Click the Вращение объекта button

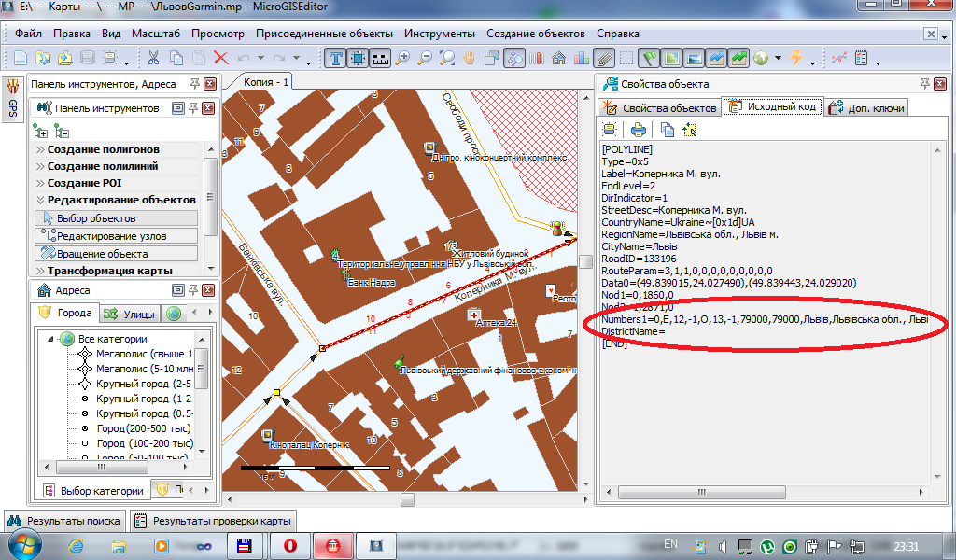[x=102, y=254]
